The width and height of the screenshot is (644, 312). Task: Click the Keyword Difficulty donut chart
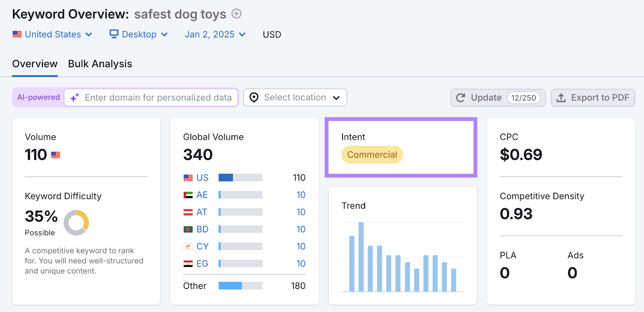[76, 223]
